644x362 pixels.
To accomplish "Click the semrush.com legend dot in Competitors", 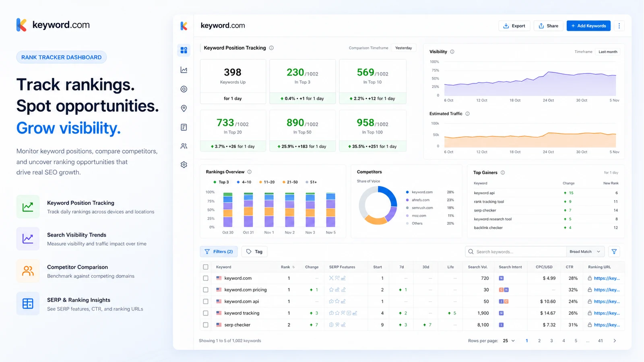I will [407, 208].
